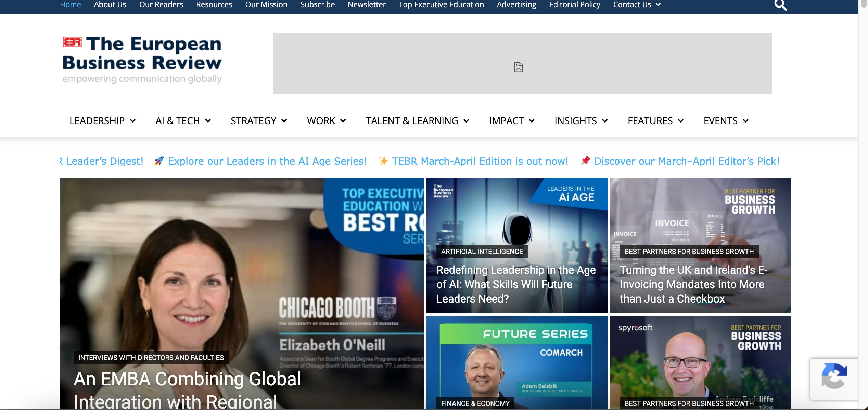
Task: Open An EMBA Combining Global Integration article
Action: pos(188,390)
